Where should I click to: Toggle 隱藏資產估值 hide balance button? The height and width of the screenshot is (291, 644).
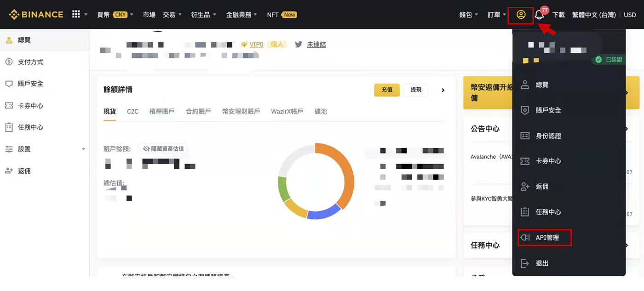[x=163, y=149]
